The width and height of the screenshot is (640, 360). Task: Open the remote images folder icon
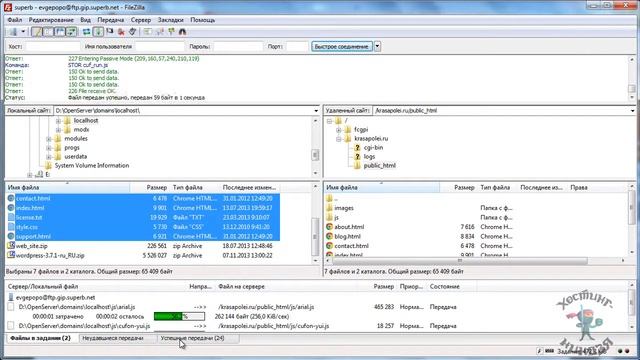point(329,208)
